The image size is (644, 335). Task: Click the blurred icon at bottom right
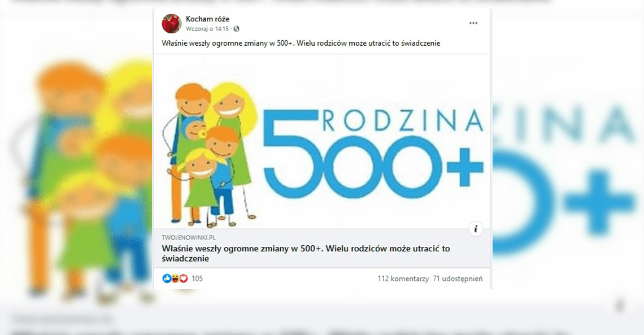pyautogui.click(x=620, y=306)
